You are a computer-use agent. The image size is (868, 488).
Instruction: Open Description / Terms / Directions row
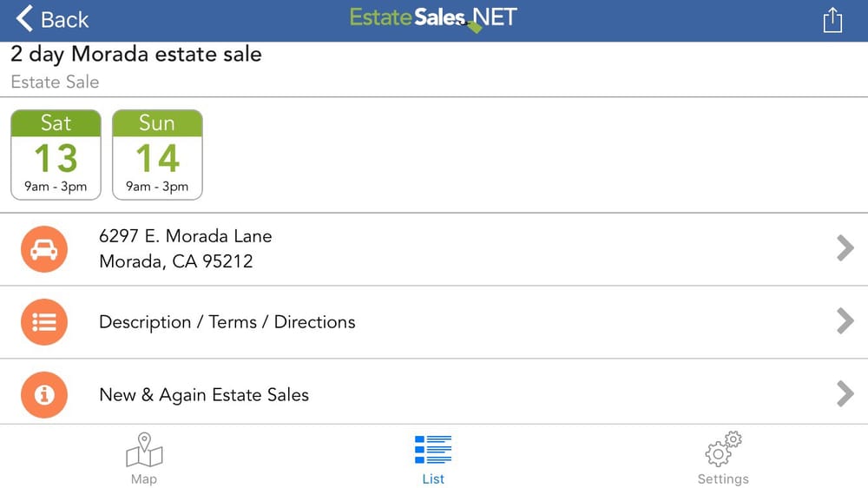point(434,322)
